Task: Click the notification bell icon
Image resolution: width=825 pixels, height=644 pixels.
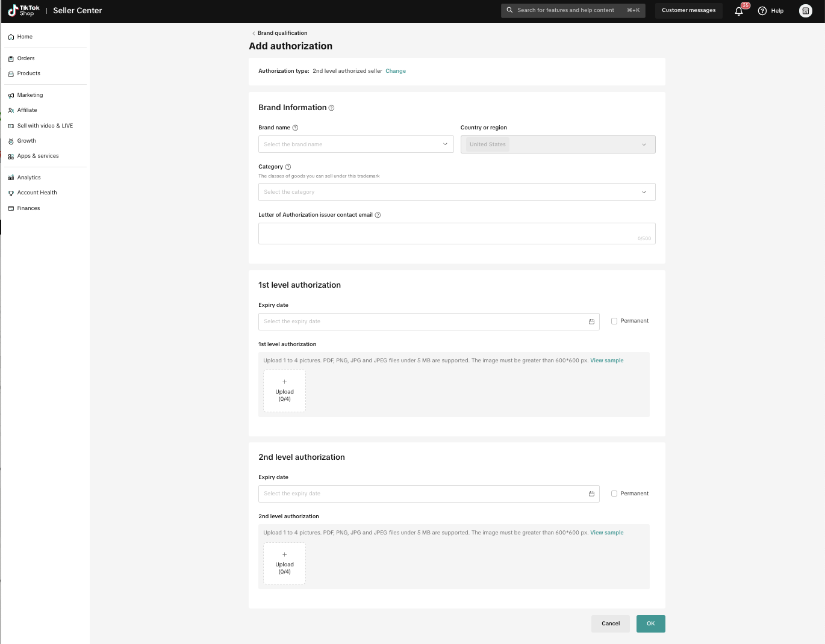Action: click(739, 11)
